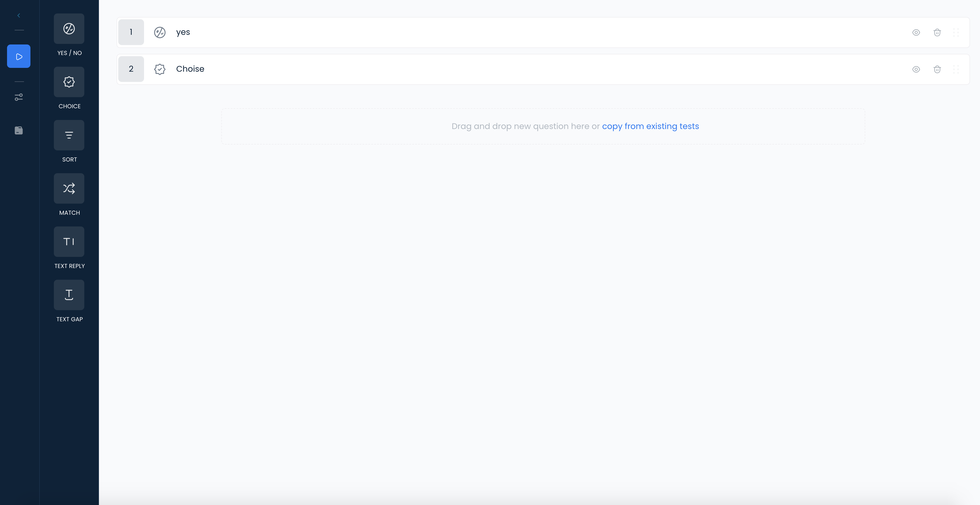Preview question 1 using eye icon
Screen dimensions: 980x505
coord(916,33)
